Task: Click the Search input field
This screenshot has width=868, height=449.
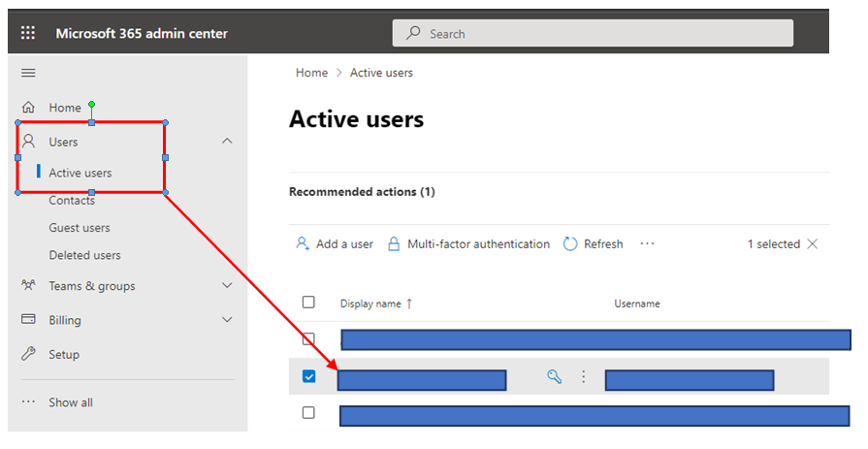Action: (x=593, y=33)
